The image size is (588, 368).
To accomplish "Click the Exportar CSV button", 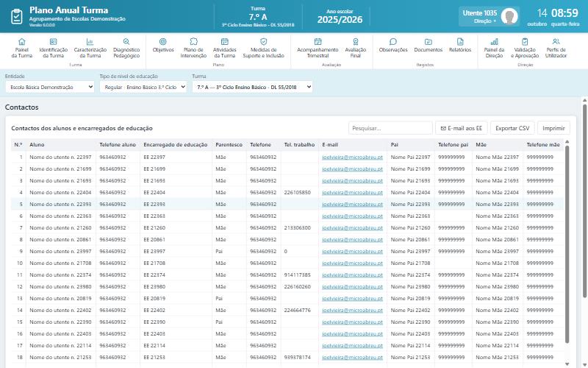I will click(512, 128).
